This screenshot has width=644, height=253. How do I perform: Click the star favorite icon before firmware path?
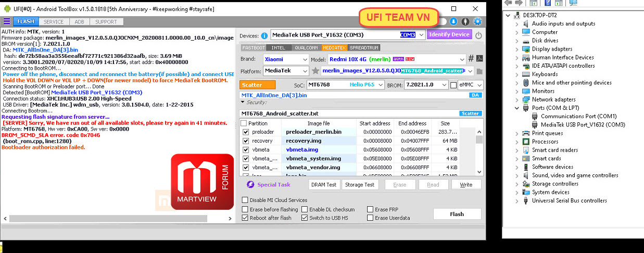[315, 71]
